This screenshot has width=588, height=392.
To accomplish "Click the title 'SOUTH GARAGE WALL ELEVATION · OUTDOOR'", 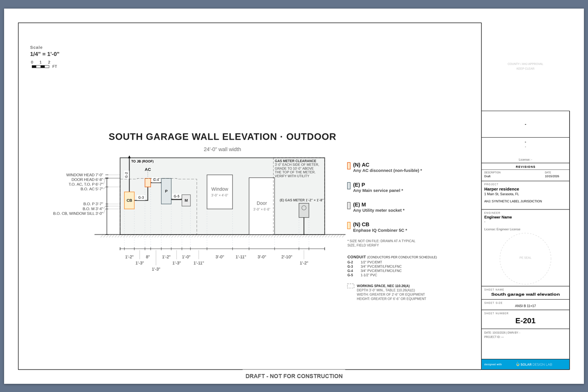I will tap(223, 137).
